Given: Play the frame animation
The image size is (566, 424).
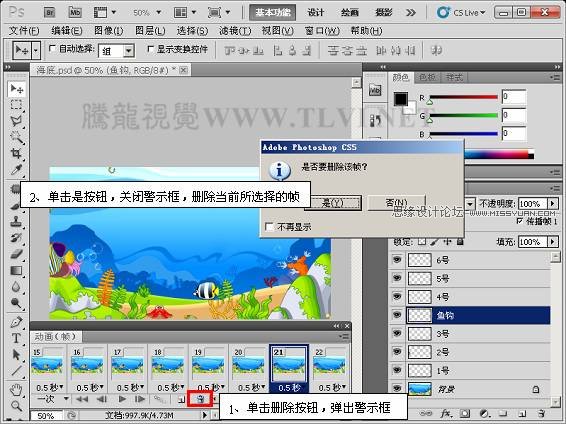Looking at the screenshot, I should [122, 399].
